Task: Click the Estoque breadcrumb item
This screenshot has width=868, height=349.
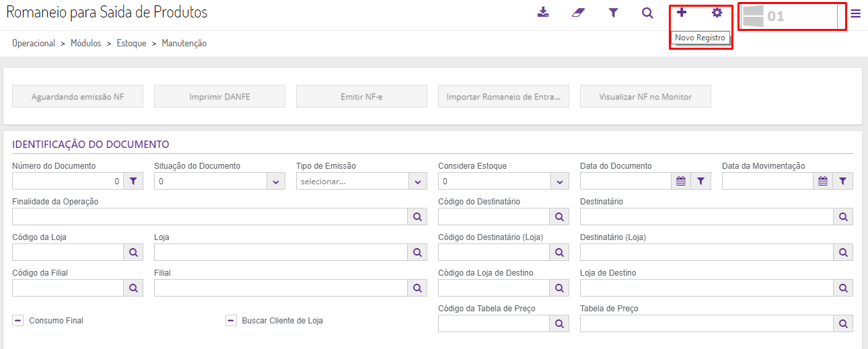Action: [x=131, y=44]
